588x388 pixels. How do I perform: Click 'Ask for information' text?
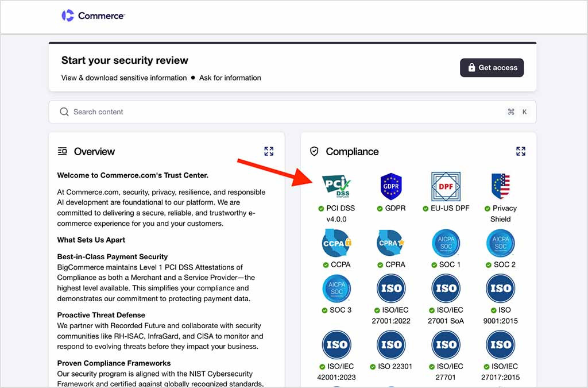pos(230,78)
